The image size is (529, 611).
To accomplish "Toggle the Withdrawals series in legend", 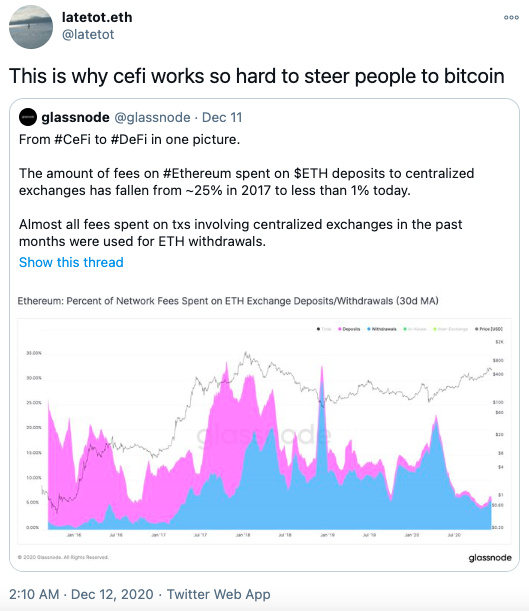I will point(382,329).
